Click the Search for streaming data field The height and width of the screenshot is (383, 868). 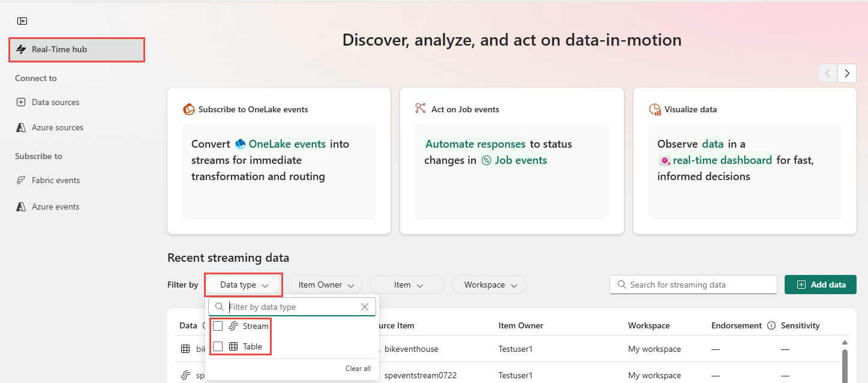coord(693,285)
